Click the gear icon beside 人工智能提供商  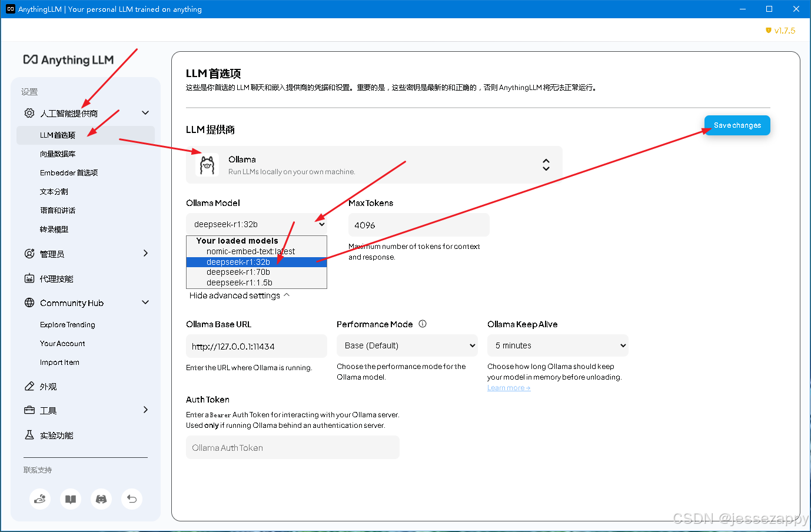click(x=29, y=113)
